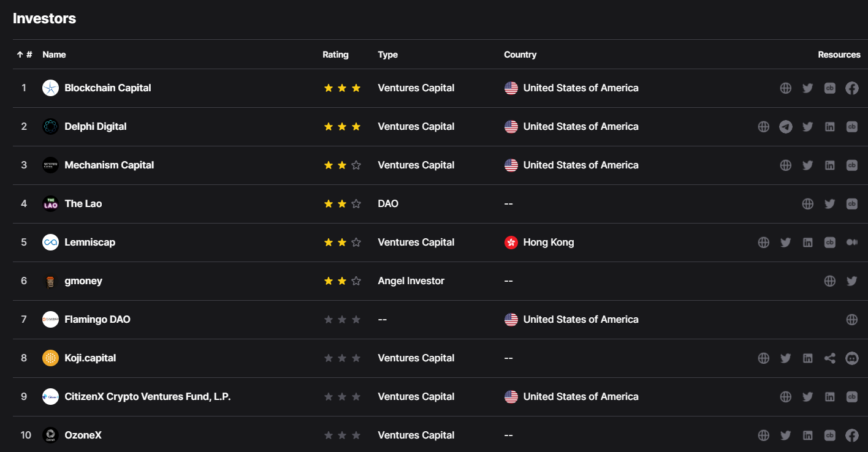The width and height of the screenshot is (868, 452).
Task: Click gmoney's Twitter icon
Action: [x=851, y=281]
